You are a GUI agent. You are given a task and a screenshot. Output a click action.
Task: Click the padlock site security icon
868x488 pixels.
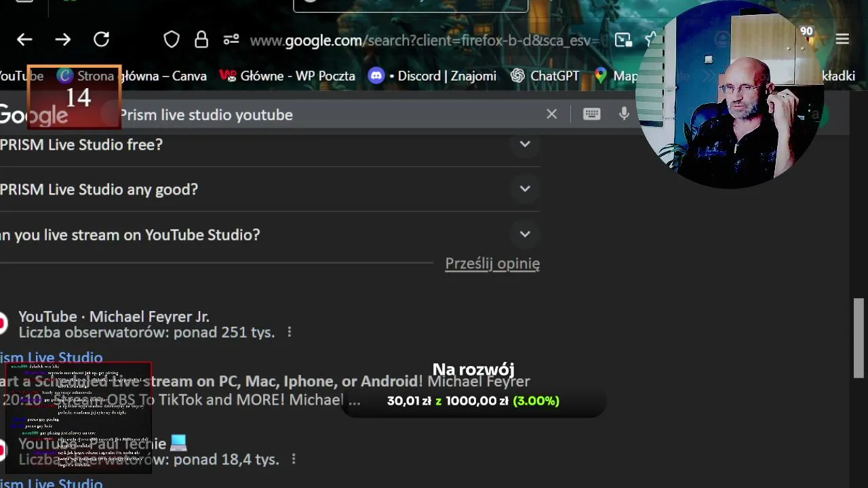(201, 39)
